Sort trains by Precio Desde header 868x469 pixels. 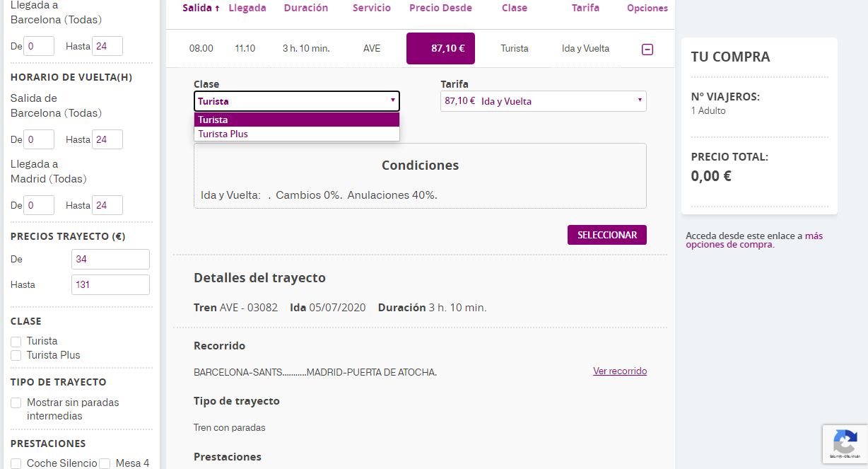coord(440,8)
